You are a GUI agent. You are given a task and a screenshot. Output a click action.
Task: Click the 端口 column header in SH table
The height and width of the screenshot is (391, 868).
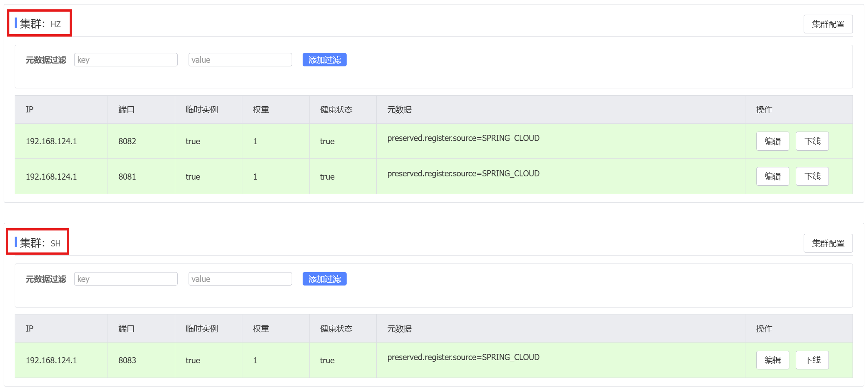pos(126,329)
